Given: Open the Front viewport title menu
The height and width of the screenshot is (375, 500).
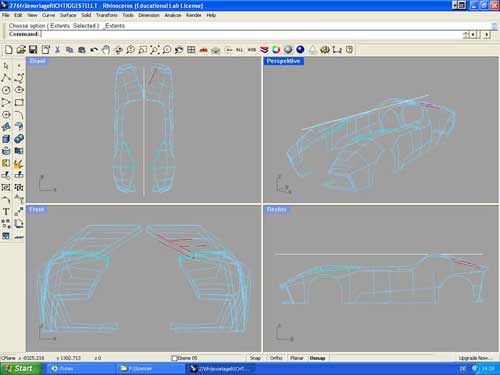Looking at the screenshot, I should click(x=37, y=209).
